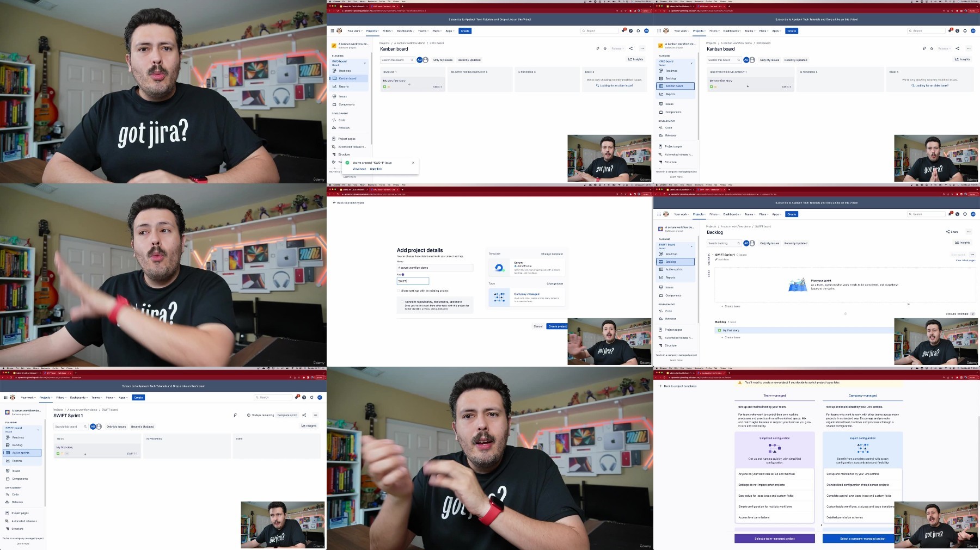
Task: Open feedback megaphone icon in toast-free Kanban frame
Action: click(924, 48)
